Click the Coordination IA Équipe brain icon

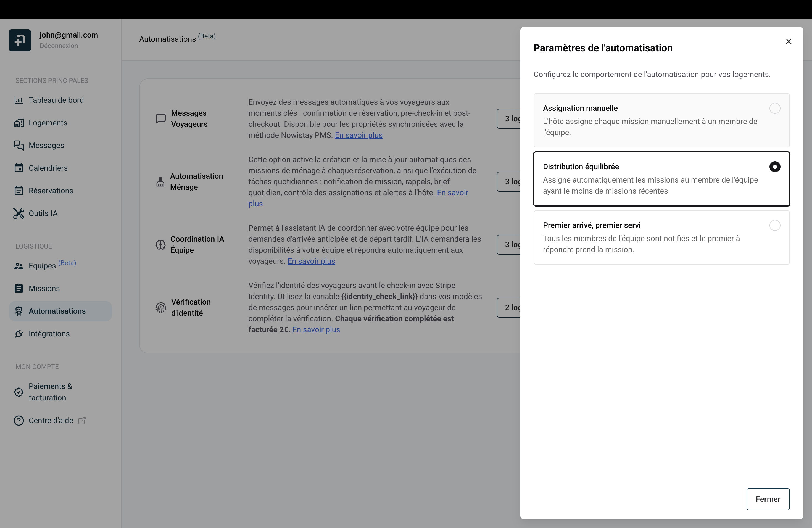[x=160, y=245]
